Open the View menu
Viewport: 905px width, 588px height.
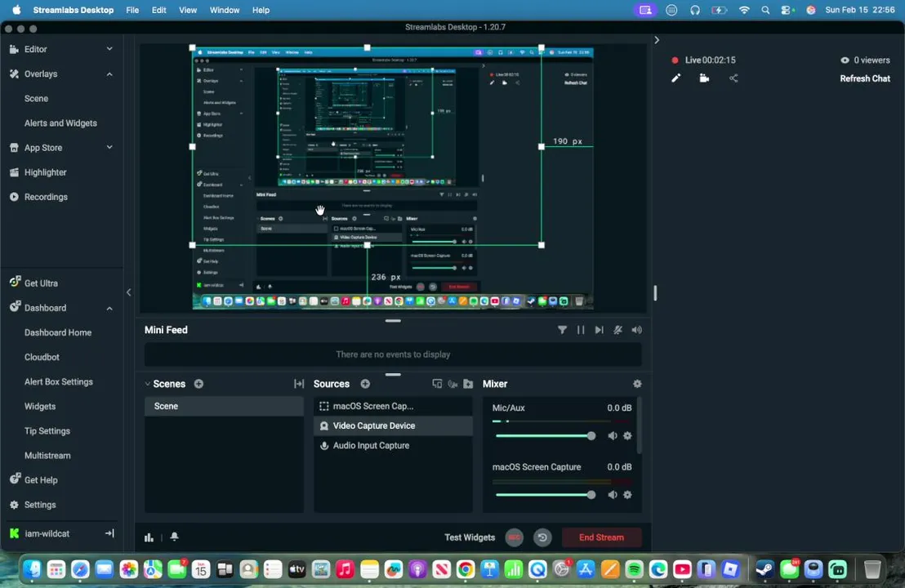click(x=188, y=10)
